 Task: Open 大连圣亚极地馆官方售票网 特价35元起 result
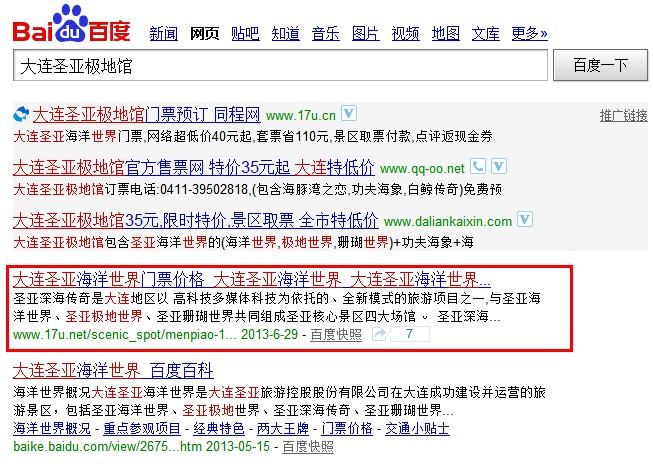click(x=194, y=167)
